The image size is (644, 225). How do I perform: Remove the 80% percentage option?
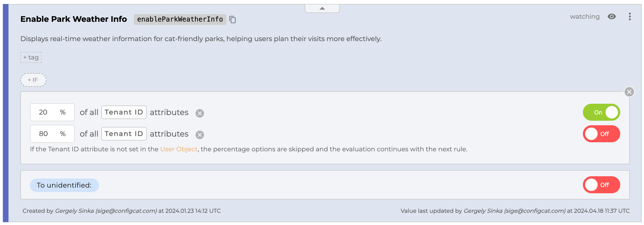pyautogui.click(x=200, y=135)
